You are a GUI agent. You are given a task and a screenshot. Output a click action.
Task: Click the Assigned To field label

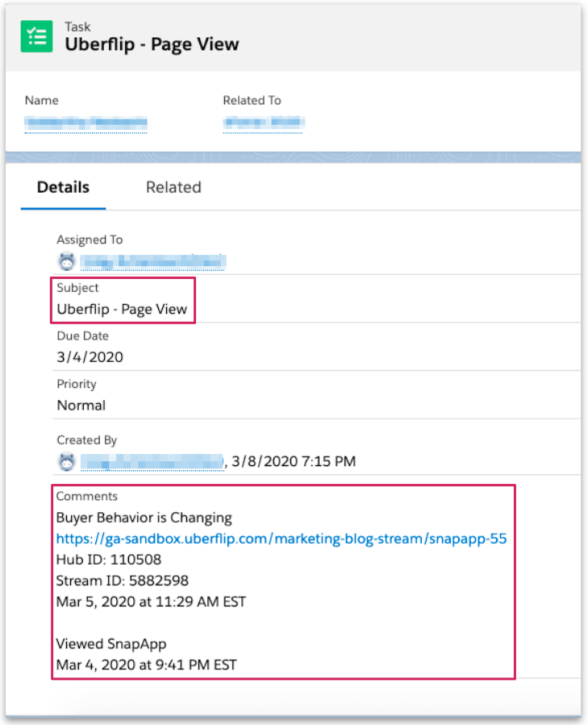(x=90, y=240)
